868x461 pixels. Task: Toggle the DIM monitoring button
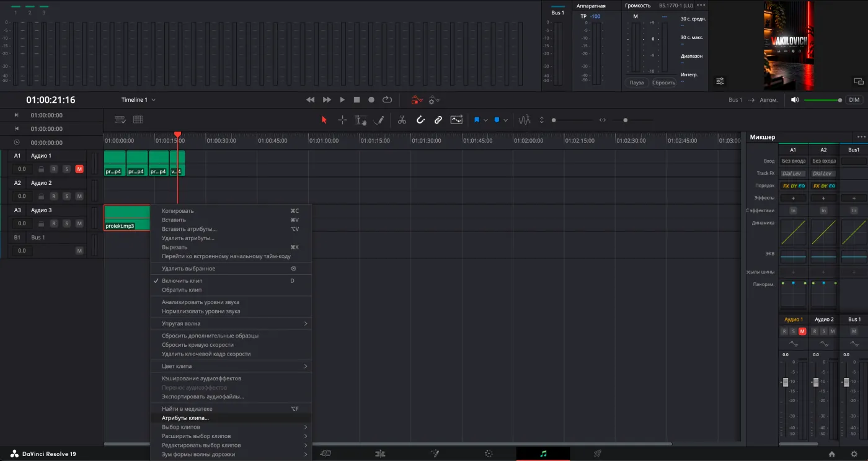coord(854,100)
